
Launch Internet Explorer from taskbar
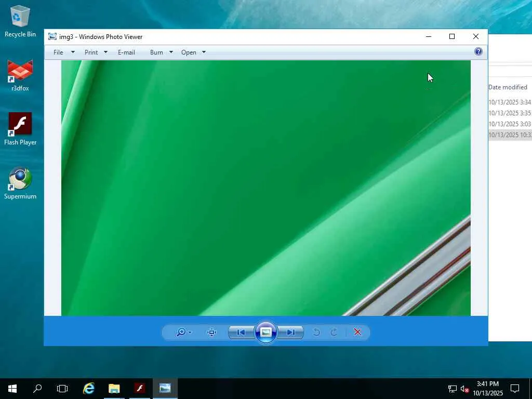coord(89,389)
